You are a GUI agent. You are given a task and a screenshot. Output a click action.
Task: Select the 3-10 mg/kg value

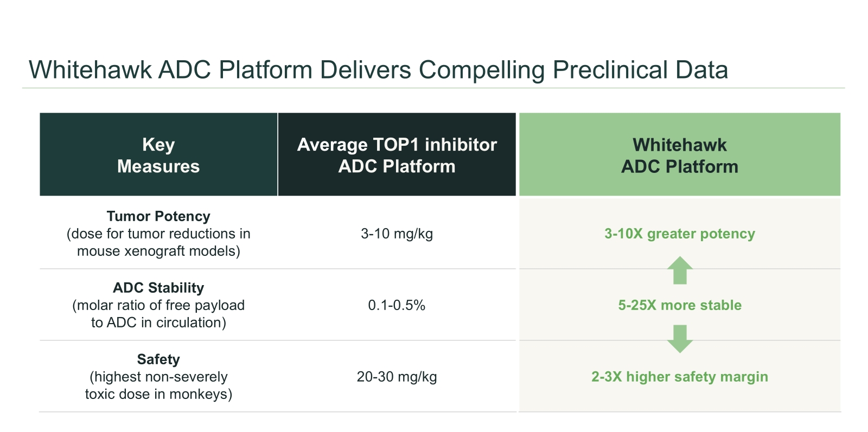[x=397, y=234]
